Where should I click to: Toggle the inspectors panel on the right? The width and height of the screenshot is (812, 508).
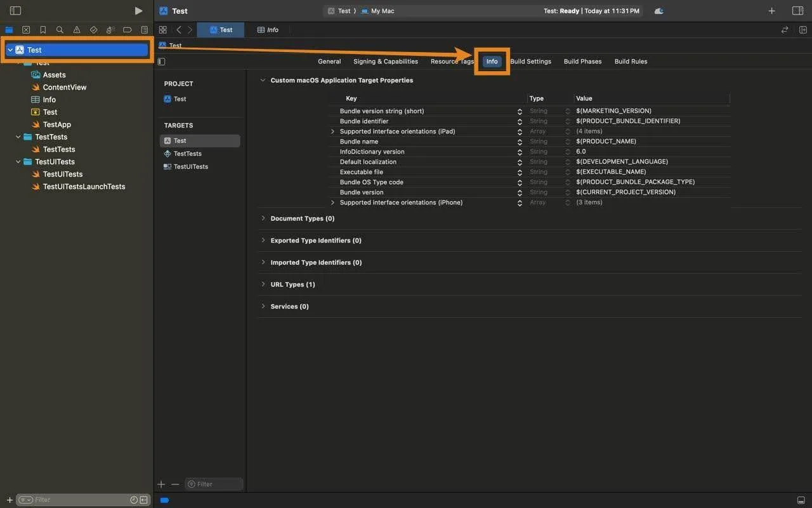(x=798, y=11)
